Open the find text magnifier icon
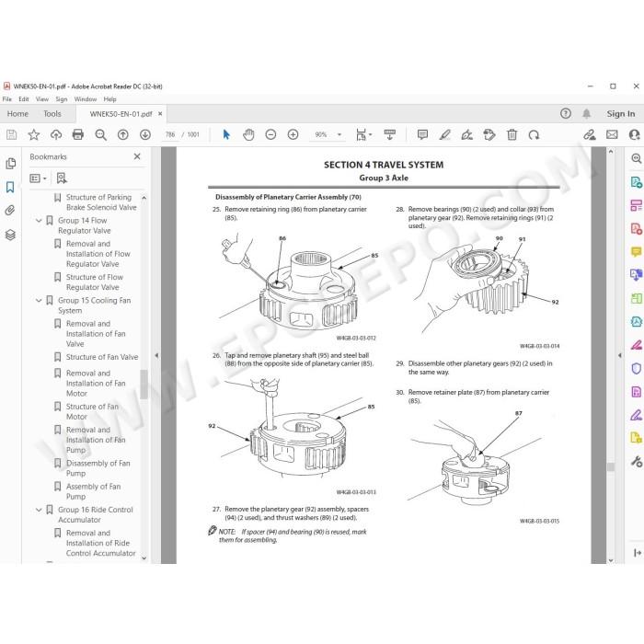 click(100, 134)
